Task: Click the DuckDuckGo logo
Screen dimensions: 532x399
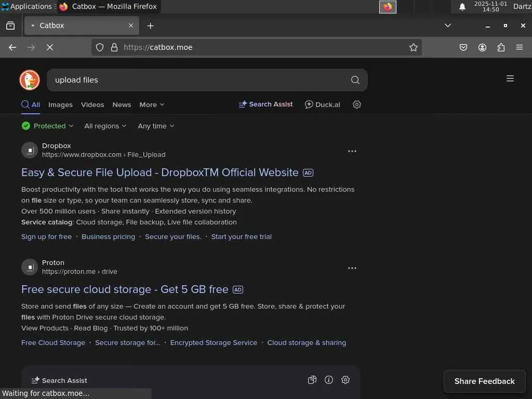Action: pos(30,80)
